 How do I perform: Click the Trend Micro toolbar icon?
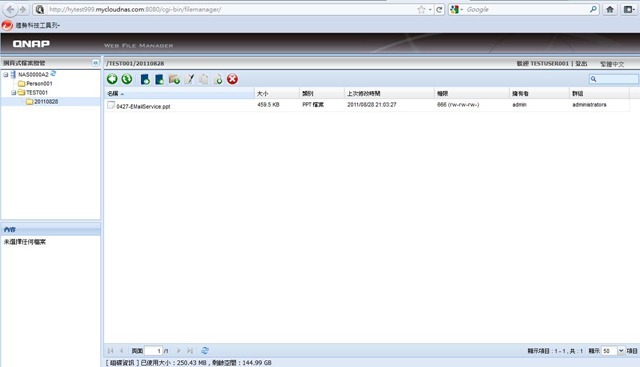(7, 25)
